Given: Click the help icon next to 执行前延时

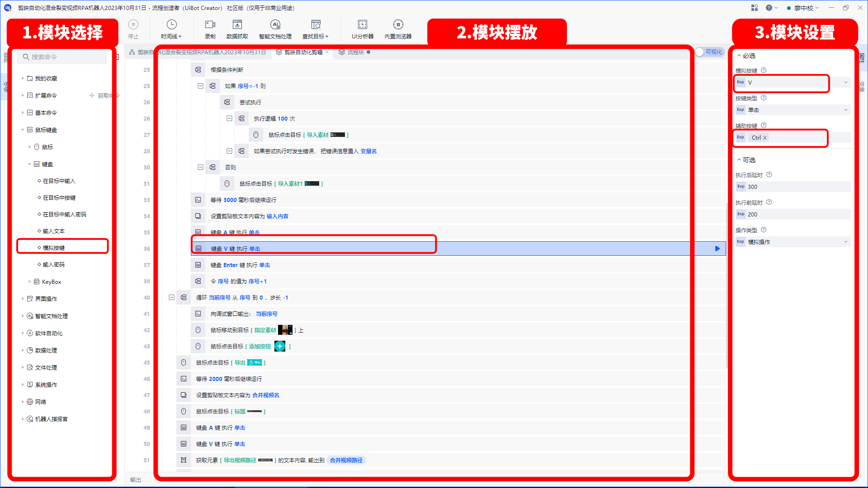Looking at the screenshot, I should tap(769, 202).
